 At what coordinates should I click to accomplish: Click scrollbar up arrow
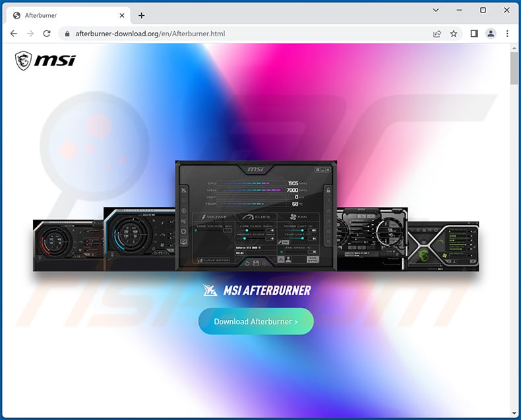click(514, 48)
